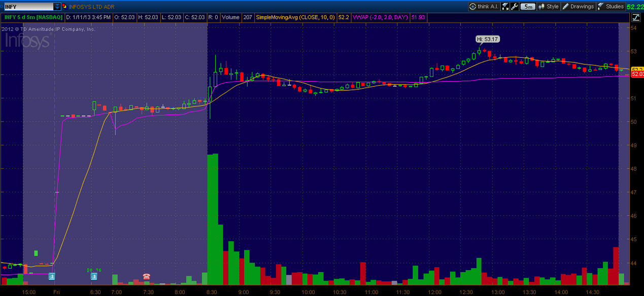644x296 pixels.
Task: Click the earnings notebook icon at Fri
Action: pyautogui.click(x=52, y=276)
